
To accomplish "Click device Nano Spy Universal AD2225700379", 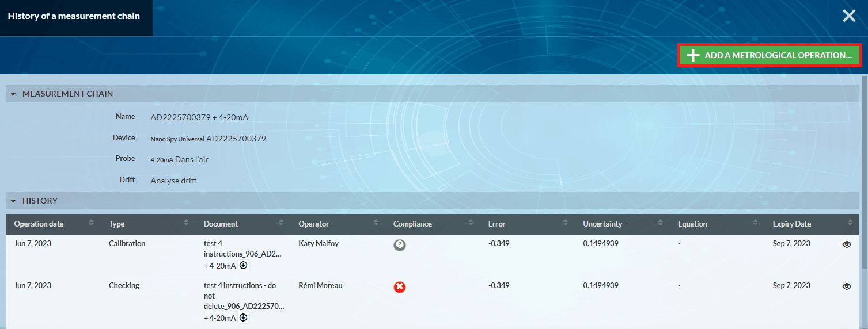I will tap(208, 139).
